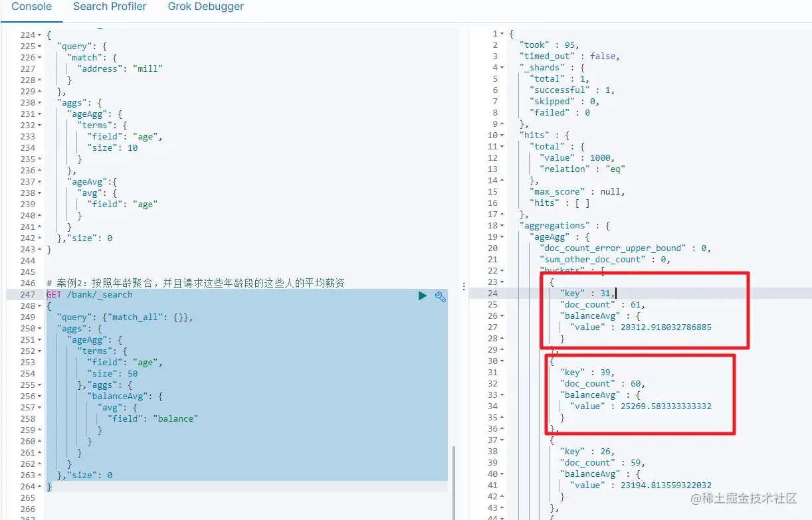Screen dimensions: 812x520
Task: Fold the response root at output line 1
Action: coord(502,34)
